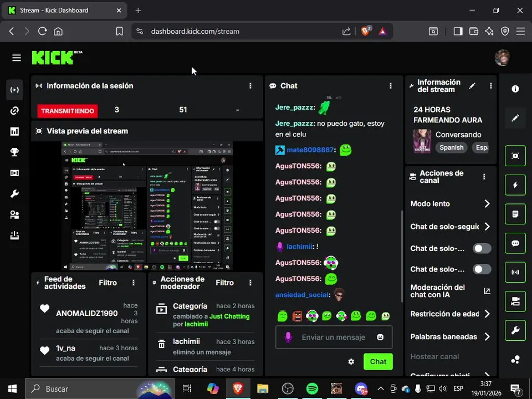Screen dimensions: 532x399
Task: Click the user profile avatar
Action: pos(503,58)
